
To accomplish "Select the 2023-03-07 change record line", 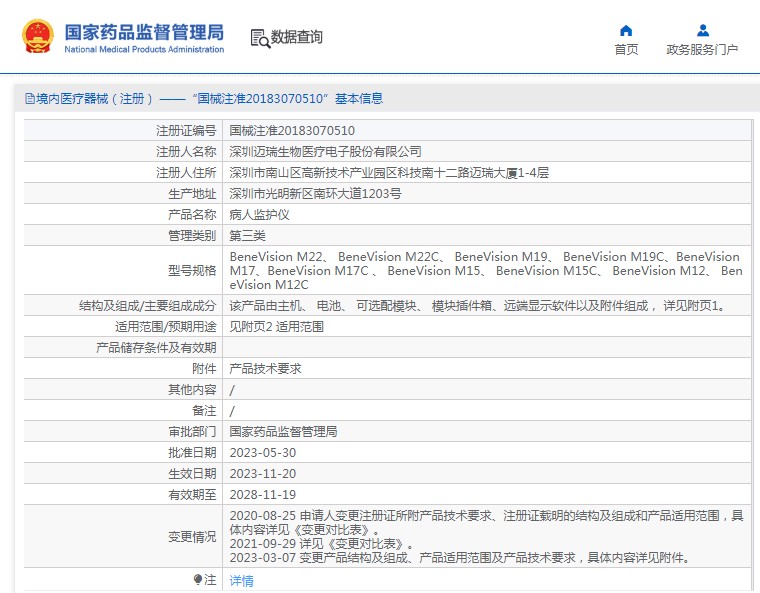I will point(460,558).
